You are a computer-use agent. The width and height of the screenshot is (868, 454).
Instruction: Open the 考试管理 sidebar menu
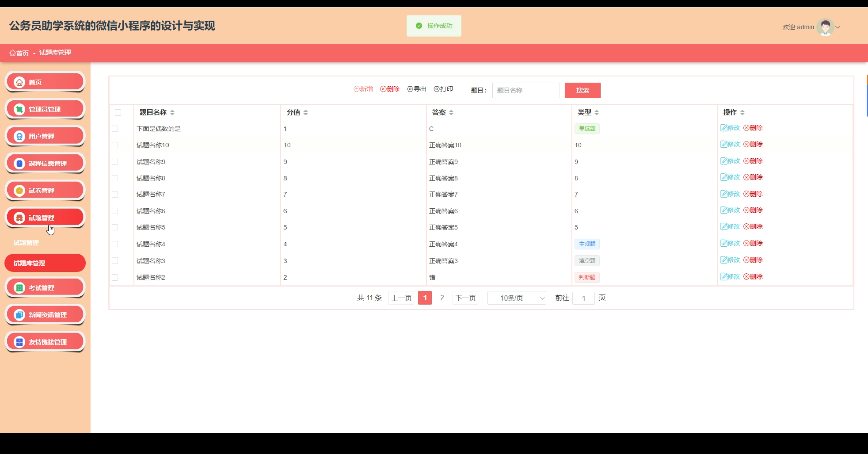click(45, 288)
